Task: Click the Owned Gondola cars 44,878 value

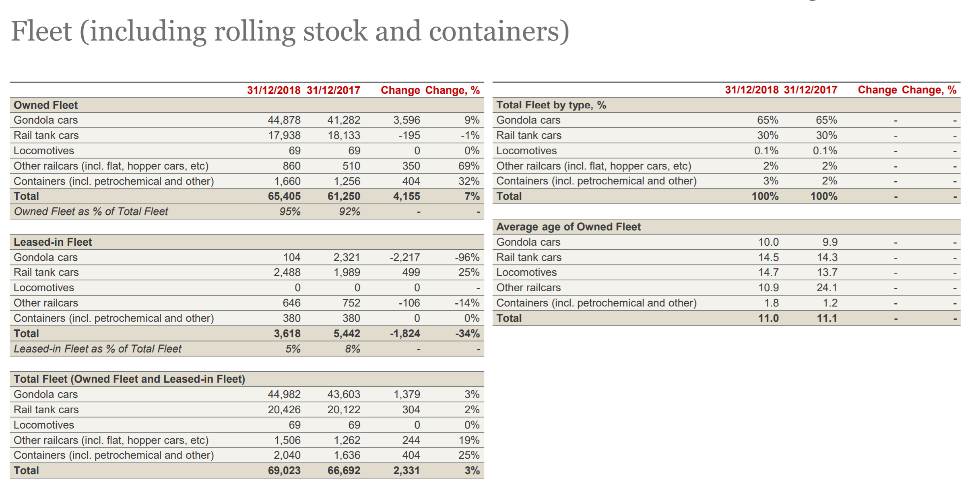Action: (x=284, y=120)
